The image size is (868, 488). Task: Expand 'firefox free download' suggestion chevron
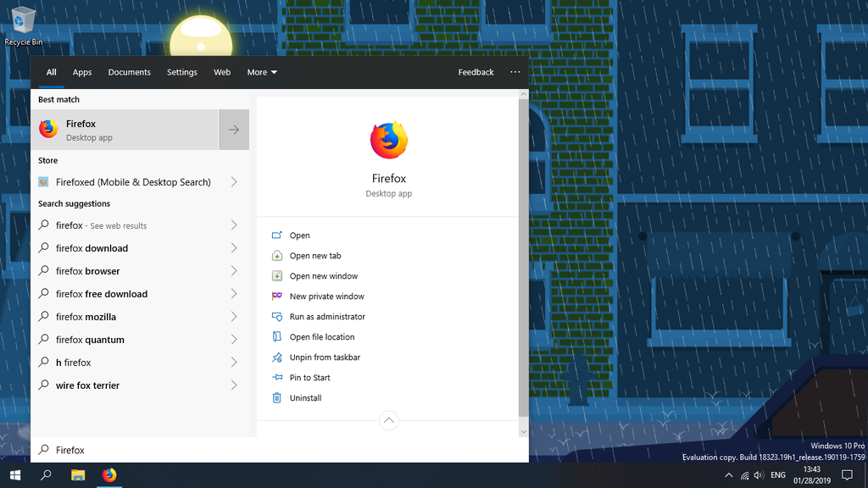coord(234,294)
